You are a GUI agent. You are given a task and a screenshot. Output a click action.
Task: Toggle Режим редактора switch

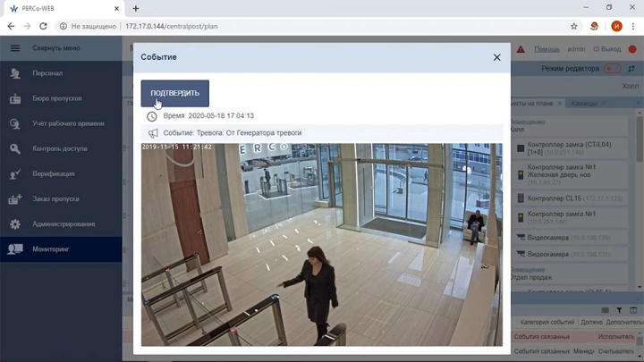612,69
